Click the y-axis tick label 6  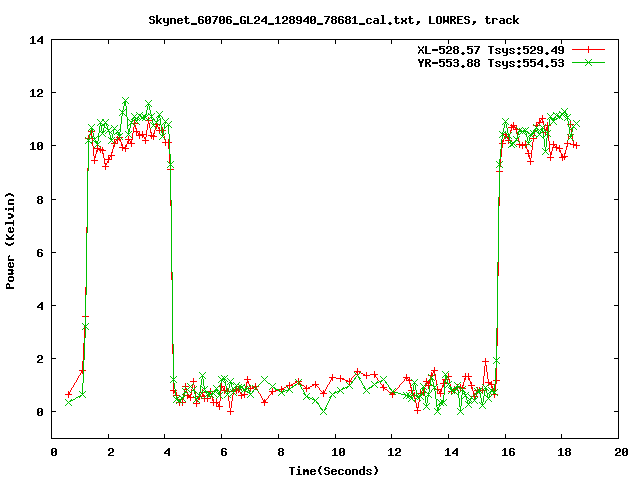point(40,253)
